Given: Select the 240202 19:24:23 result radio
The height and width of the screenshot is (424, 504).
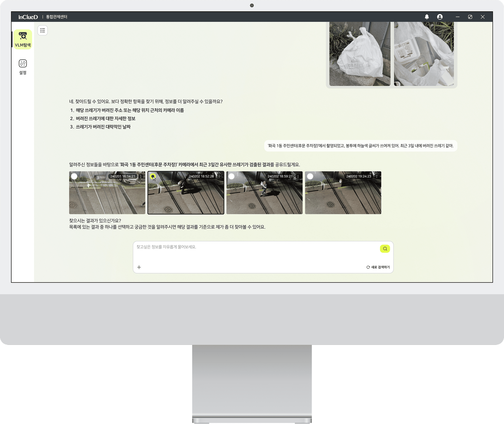Looking at the screenshot, I should (x=310, y=176).
